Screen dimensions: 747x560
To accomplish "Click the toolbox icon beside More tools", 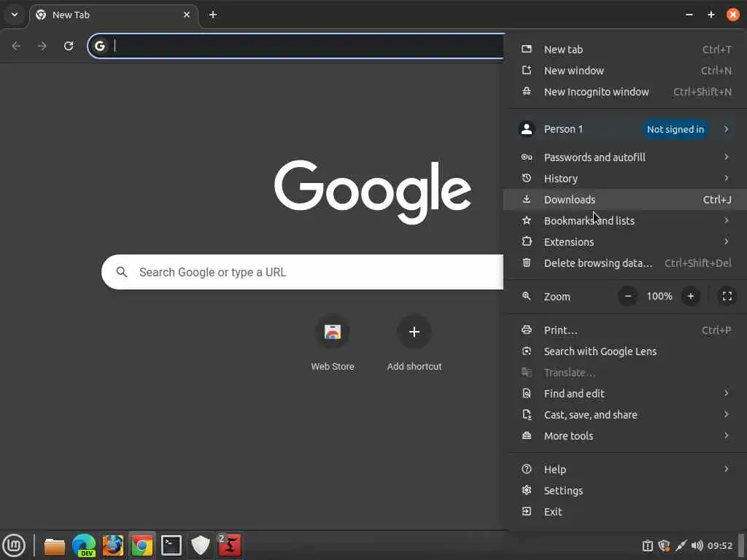I will [527, 436].
